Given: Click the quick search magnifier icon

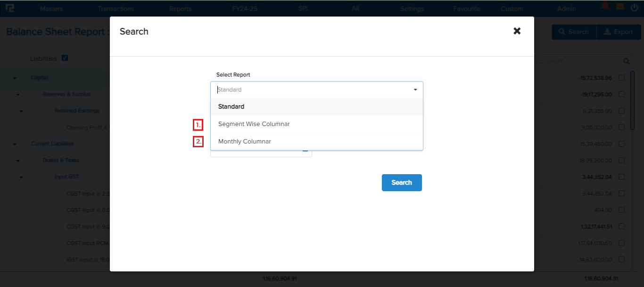Looking at the screenshot, I should click(x=626, y=61).
